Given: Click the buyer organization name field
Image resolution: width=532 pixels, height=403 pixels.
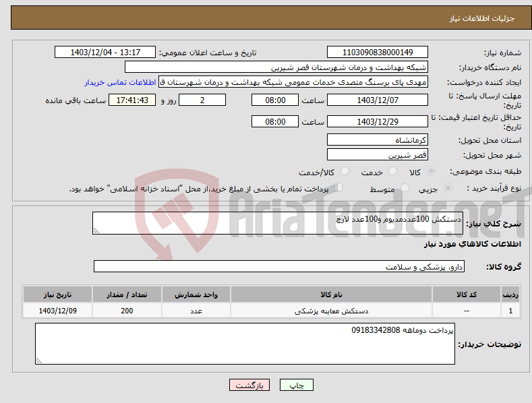Looking at the screenshot, I should (276, 67).
